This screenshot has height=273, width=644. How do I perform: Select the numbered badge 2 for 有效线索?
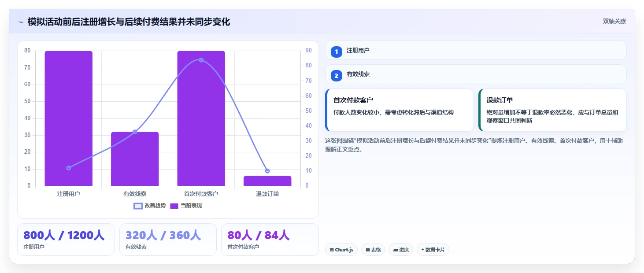(337, 76)
